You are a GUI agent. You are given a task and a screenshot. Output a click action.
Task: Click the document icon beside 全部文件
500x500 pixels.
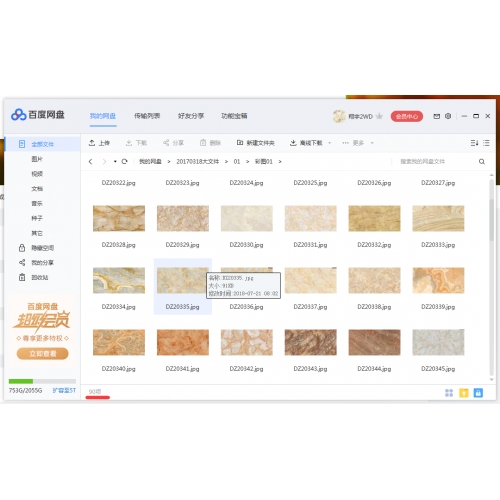pos(22,144)
